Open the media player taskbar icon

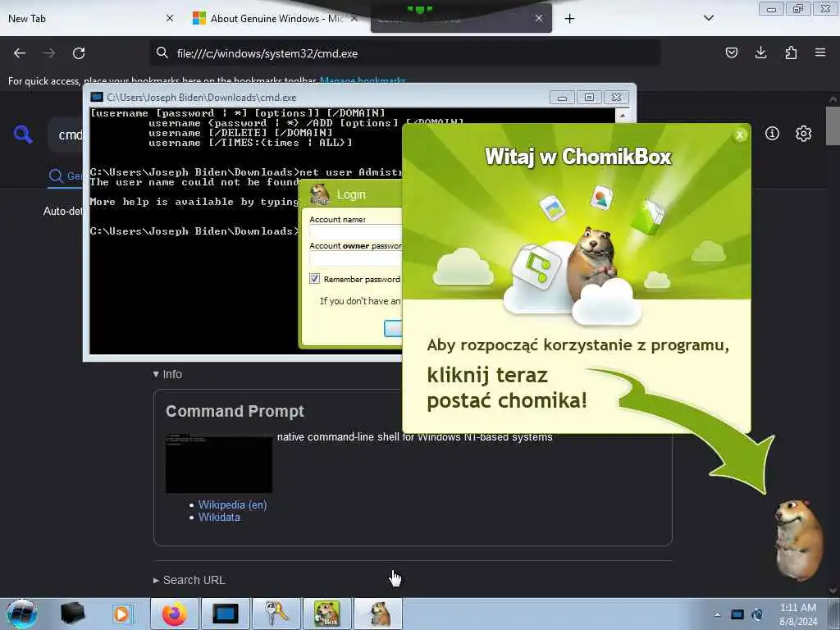click(x=121, y=614)
